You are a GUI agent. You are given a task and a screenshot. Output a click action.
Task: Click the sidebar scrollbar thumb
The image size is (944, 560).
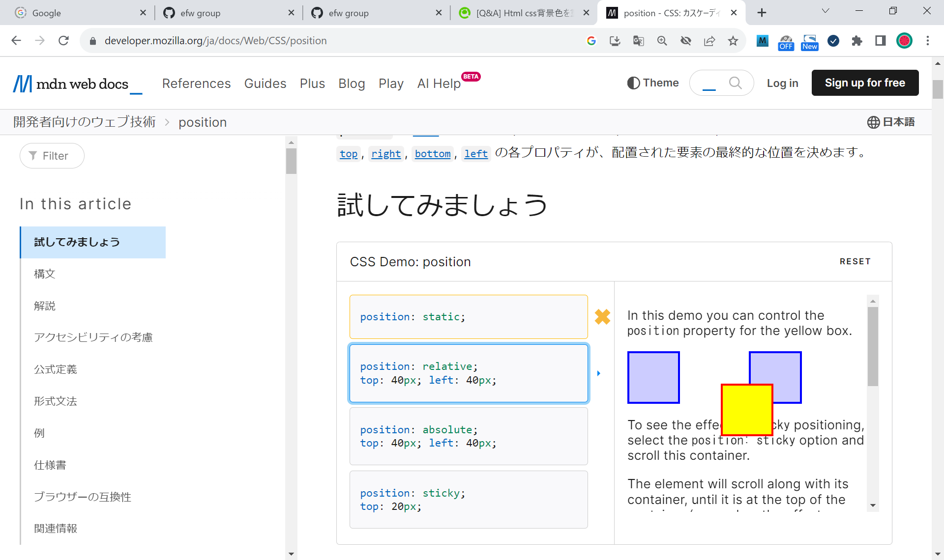291,161
